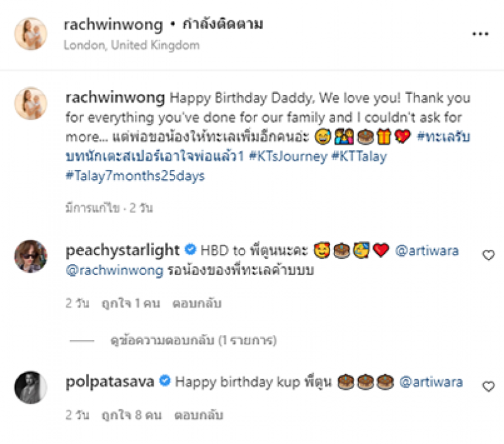
Task: Open @artiwara mention in peachystarlight comment
Action: 427,251
